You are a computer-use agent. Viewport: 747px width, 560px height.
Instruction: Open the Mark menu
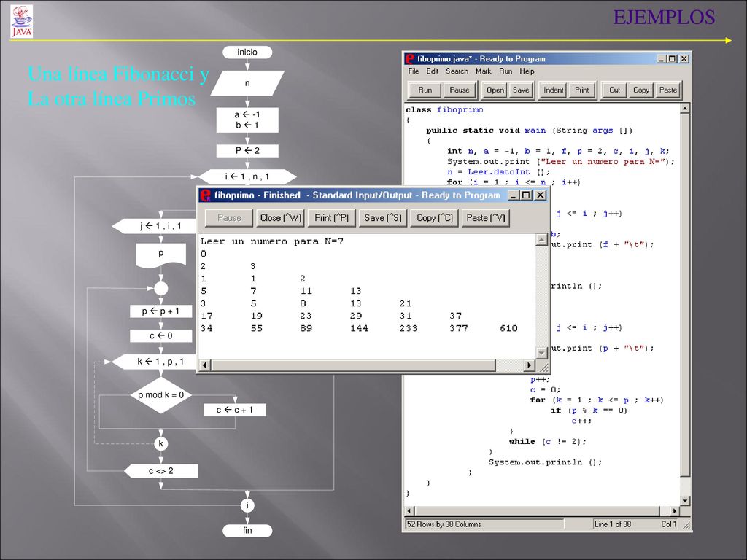[x=483, y=71]
